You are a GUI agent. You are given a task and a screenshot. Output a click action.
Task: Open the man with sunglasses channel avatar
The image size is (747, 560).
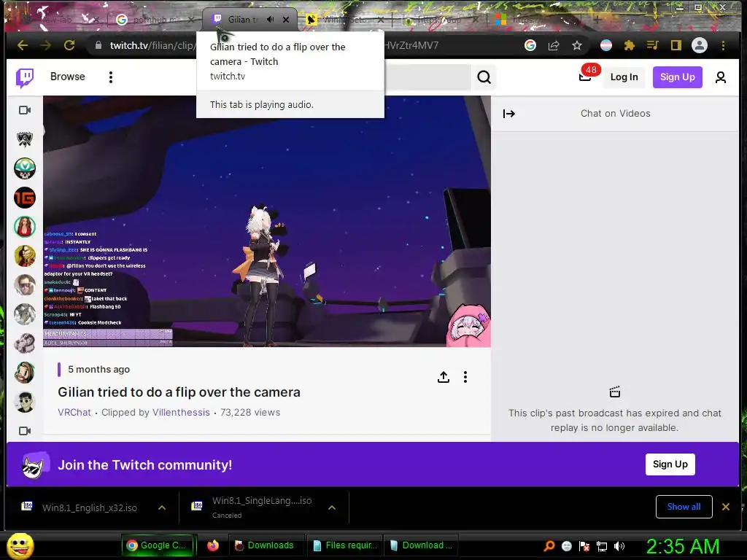click(25, 285)
